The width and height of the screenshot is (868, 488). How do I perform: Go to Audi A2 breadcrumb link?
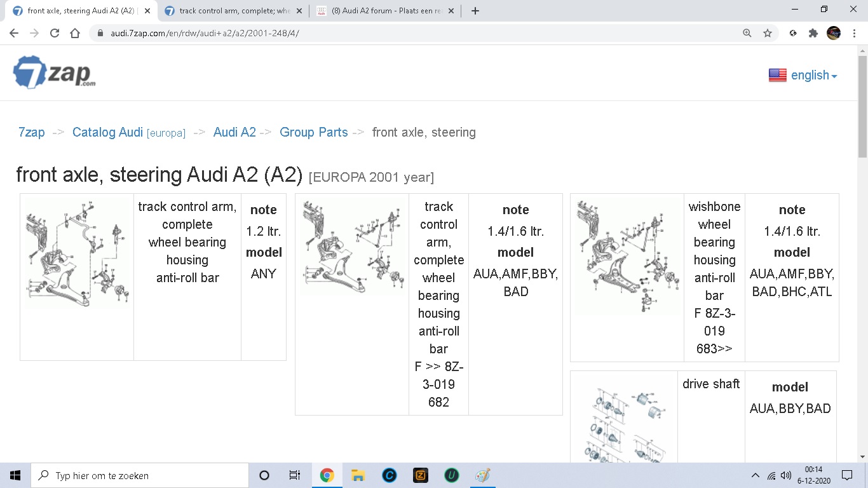tap(234, 132)
